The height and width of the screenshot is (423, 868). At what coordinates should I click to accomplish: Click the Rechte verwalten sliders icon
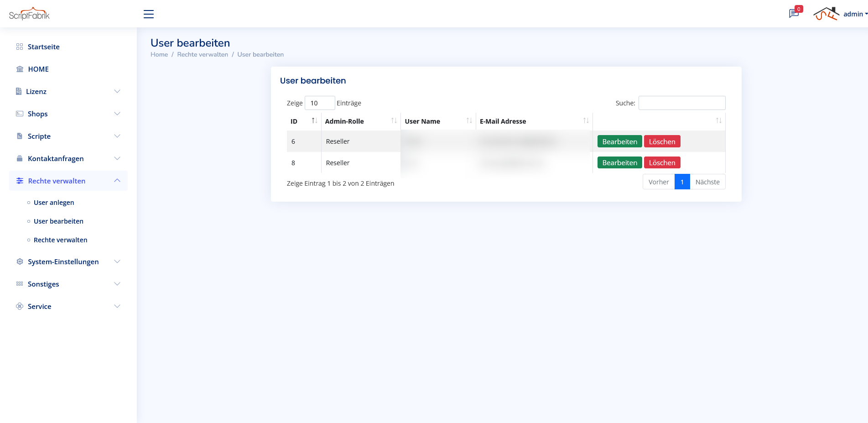click(20, 181)
